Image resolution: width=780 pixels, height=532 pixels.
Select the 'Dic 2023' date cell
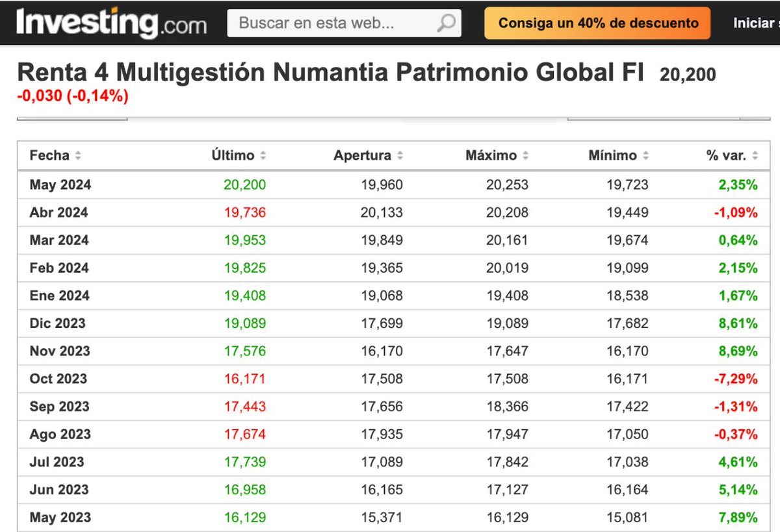[57, 323]
